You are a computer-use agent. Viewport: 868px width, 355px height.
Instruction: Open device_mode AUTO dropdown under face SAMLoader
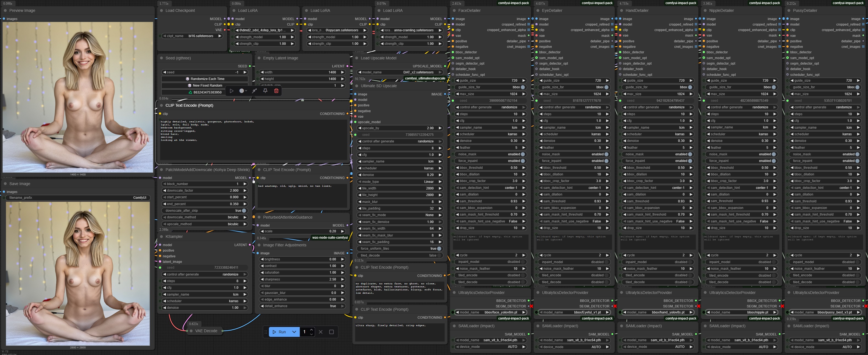tap(490, 347)
